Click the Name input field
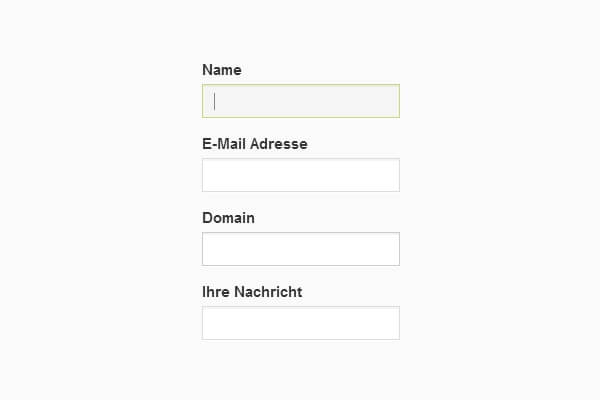This screenshot has height=400, width=600. (300, 101)
